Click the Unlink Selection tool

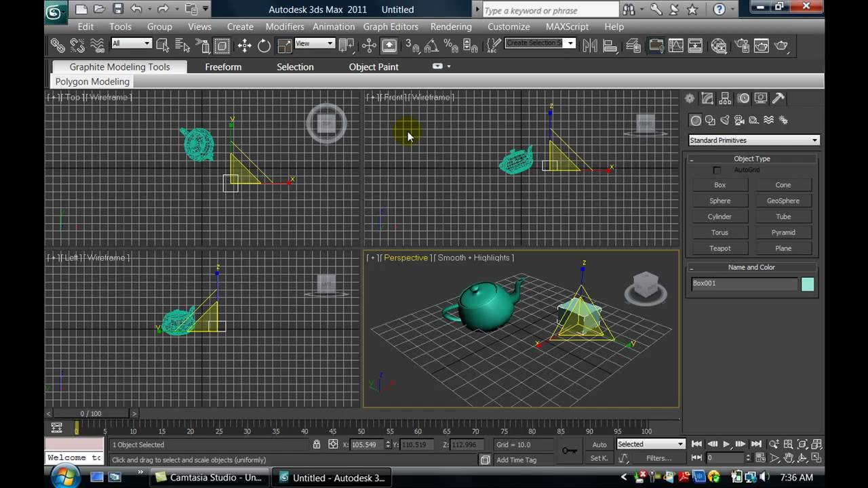(x=77, y=45)
